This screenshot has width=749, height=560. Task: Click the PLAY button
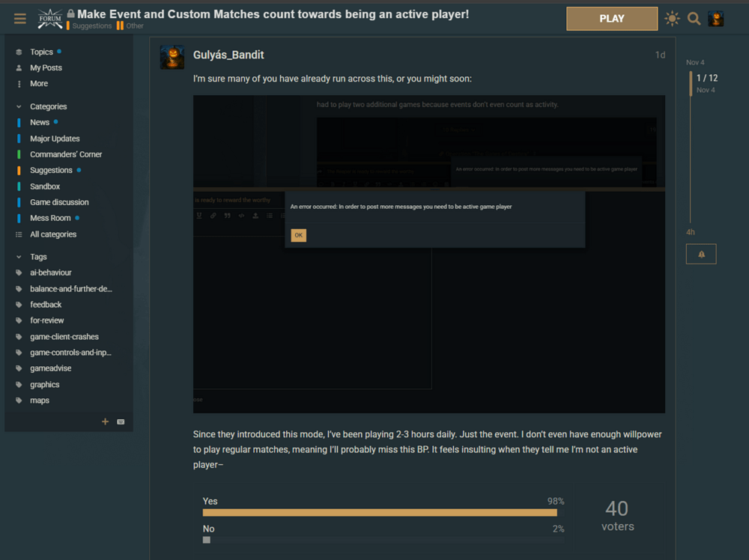click(x=612, y=18)
